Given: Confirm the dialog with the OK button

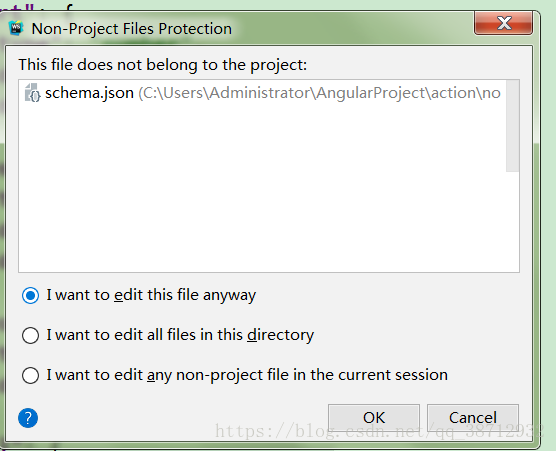Looking at the screenshot, I should pyautogui.click(x=374, y=418).
